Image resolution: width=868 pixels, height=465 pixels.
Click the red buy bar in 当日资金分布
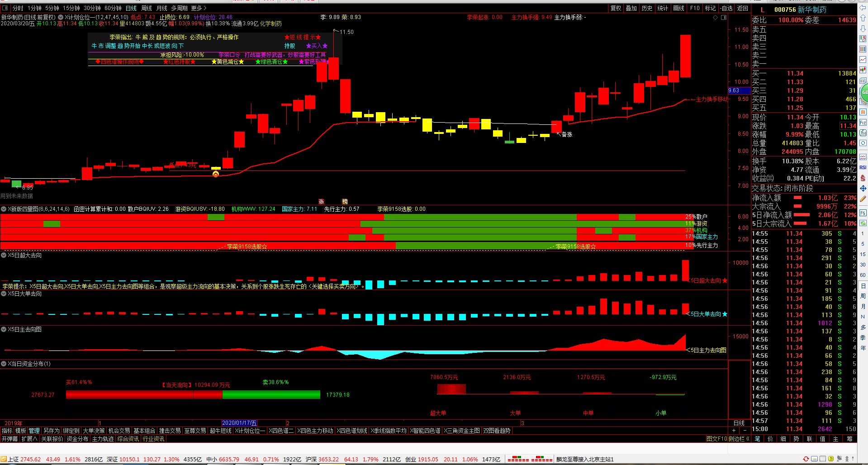pyautogui.click(x=144, y=395)
